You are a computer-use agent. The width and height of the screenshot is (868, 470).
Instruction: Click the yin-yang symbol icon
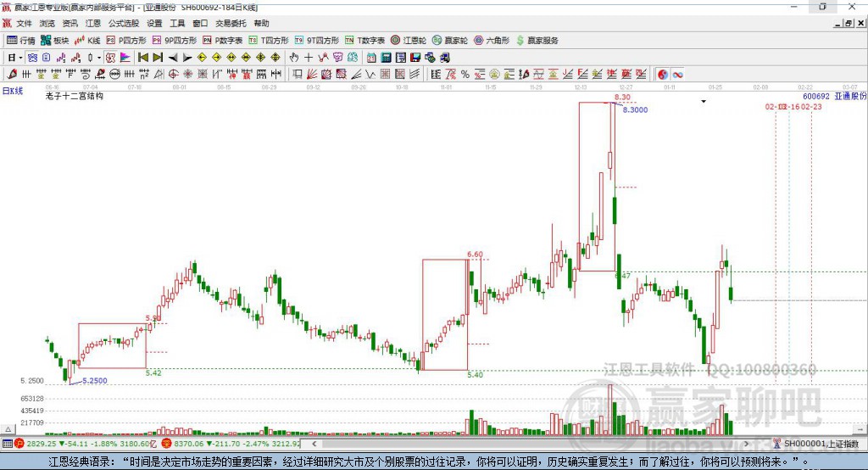point(663,75)
